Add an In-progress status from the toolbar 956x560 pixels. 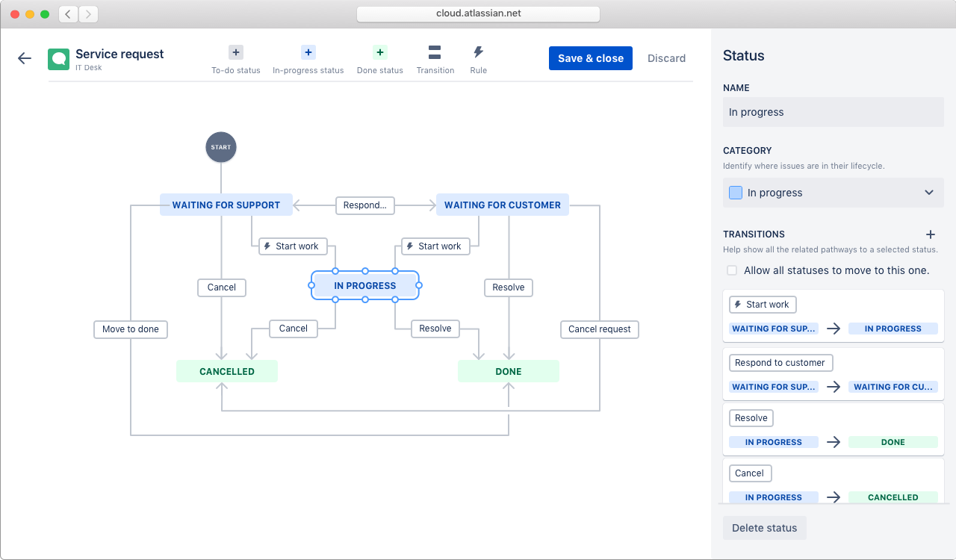pyautogui.click(x=308, y=52)
